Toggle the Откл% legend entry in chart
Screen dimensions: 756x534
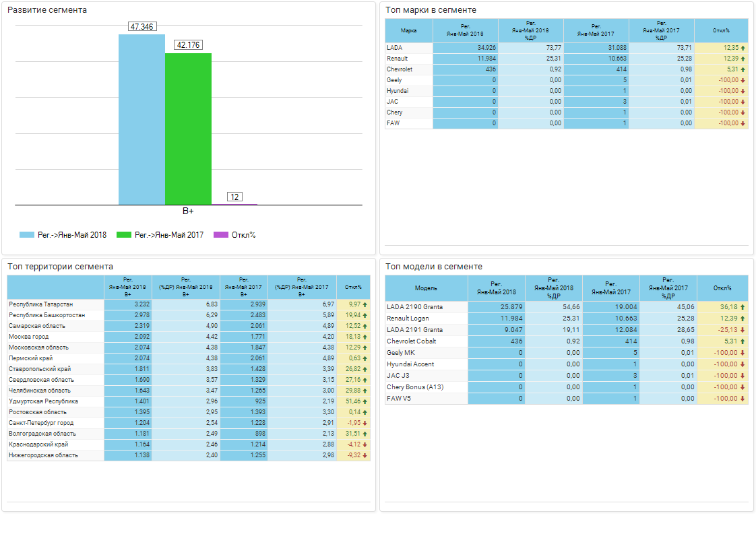[x=235, y=235]
